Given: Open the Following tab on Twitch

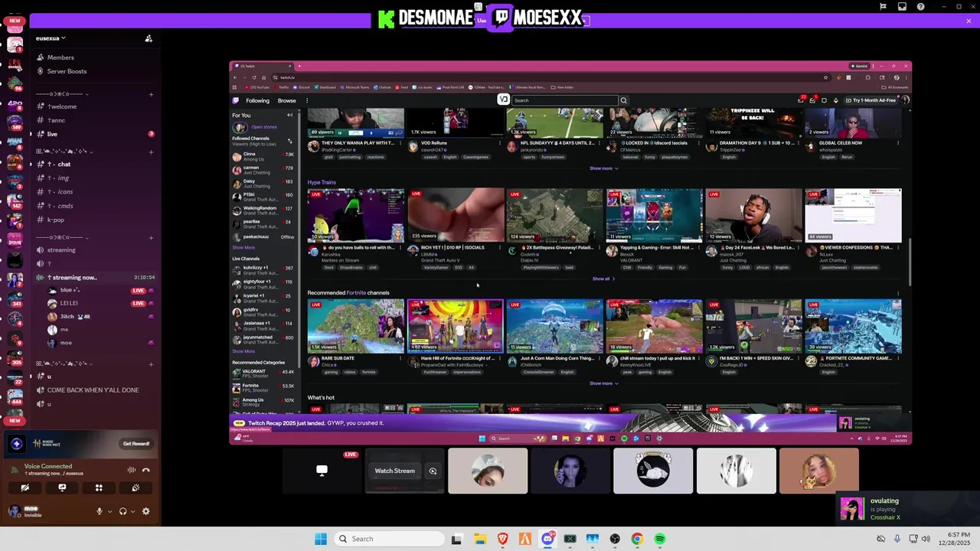Looking at the screenshot, I should pyautogui.click(x=257, y=100).
